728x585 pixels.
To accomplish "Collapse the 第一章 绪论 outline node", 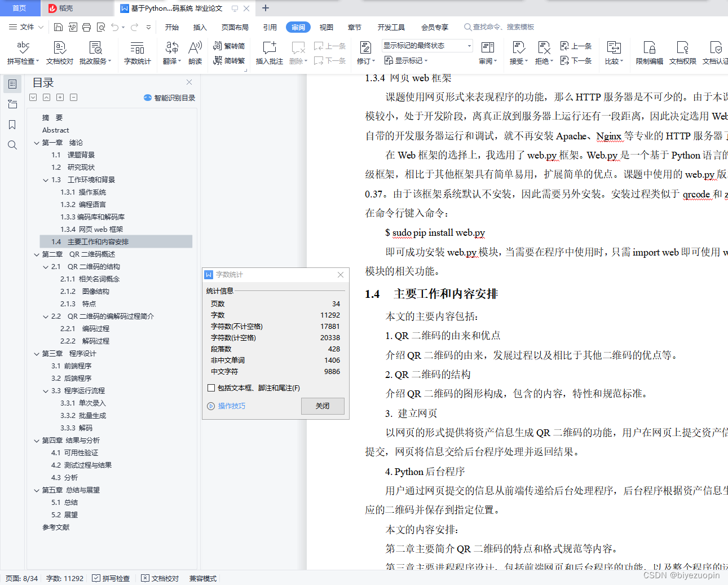I will pos(37,143).
